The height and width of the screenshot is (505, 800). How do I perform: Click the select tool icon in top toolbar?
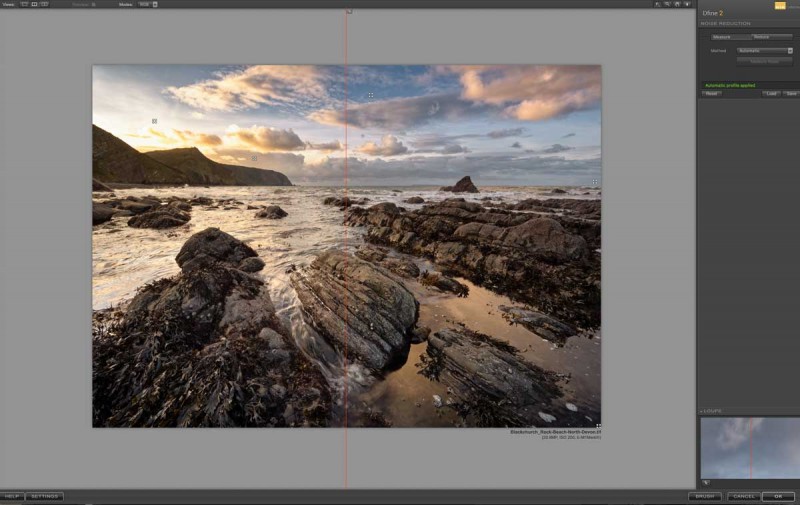[x=658, y=4]
